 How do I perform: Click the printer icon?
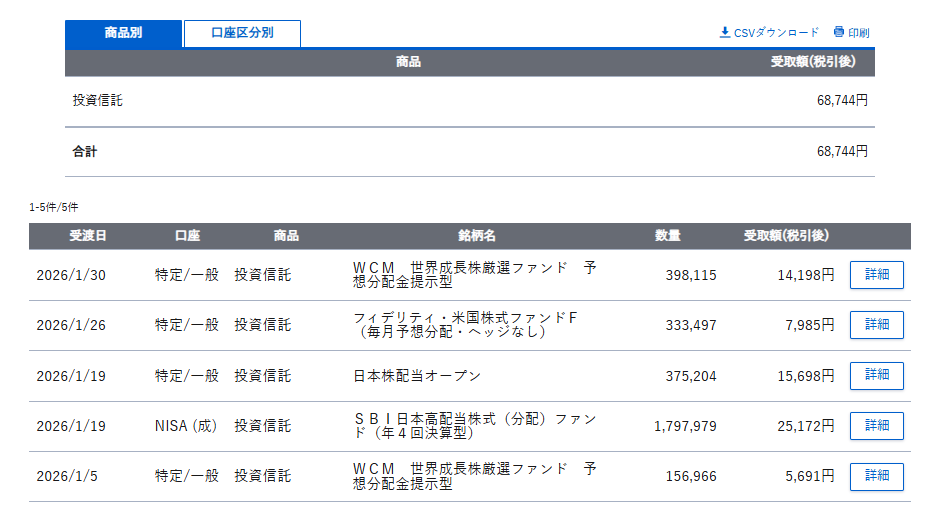(839, 32)
